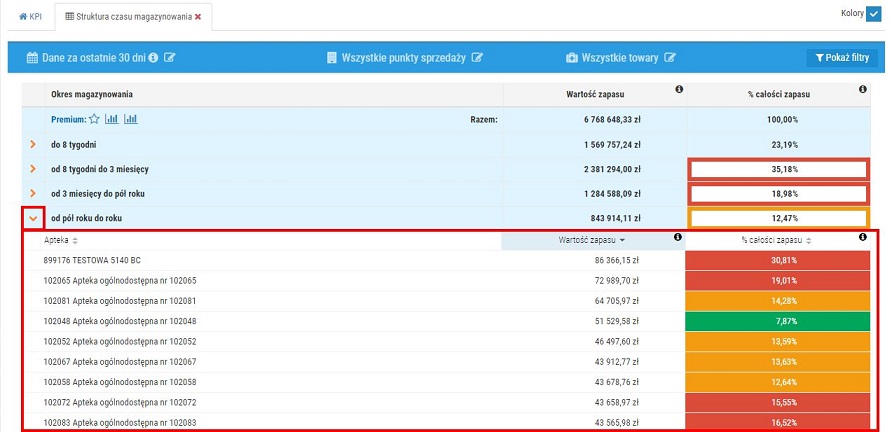Sort sub-table by Wartość zapasu column
This screenshot has height=432, width=892.
point(593,240)
